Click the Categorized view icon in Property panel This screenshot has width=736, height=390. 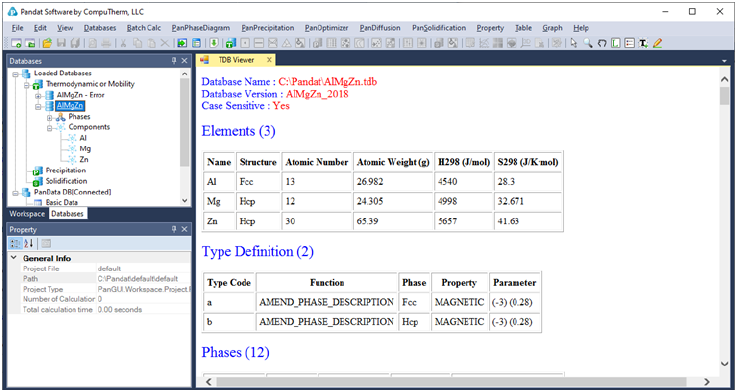(15, 243)
